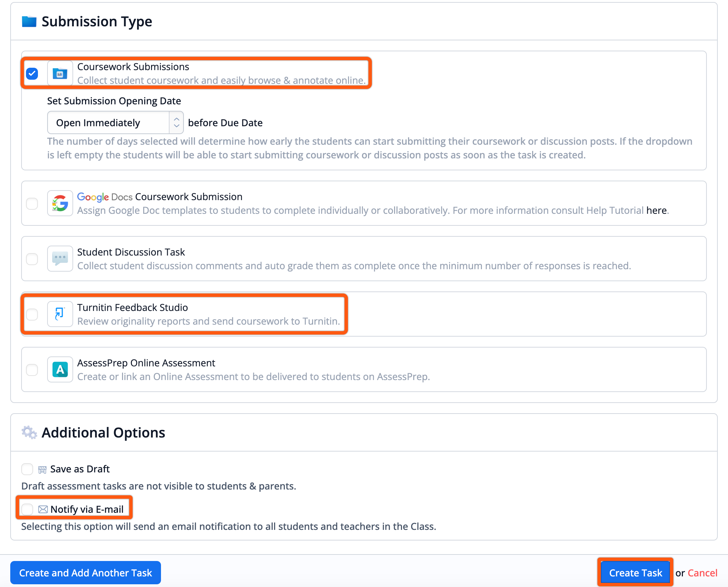Click the Google Docs logo icon

pos(60,204)
